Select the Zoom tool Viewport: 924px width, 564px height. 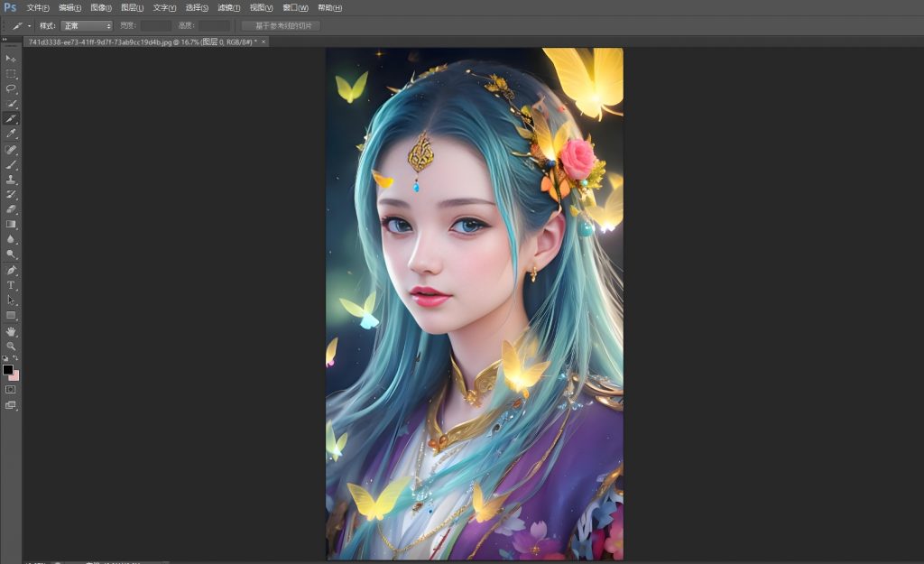(11, 347)
